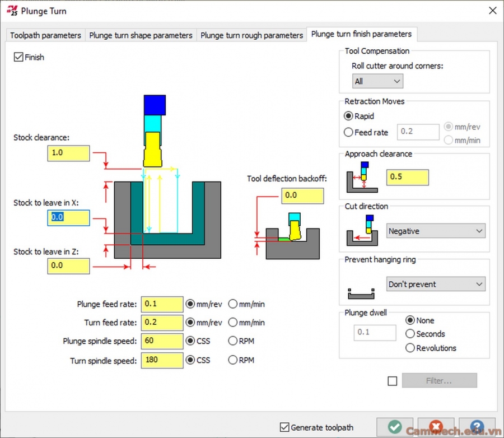504x438 pixels.
Task: Click the Approach clearance 0.5 field
Action: [407, 177]
